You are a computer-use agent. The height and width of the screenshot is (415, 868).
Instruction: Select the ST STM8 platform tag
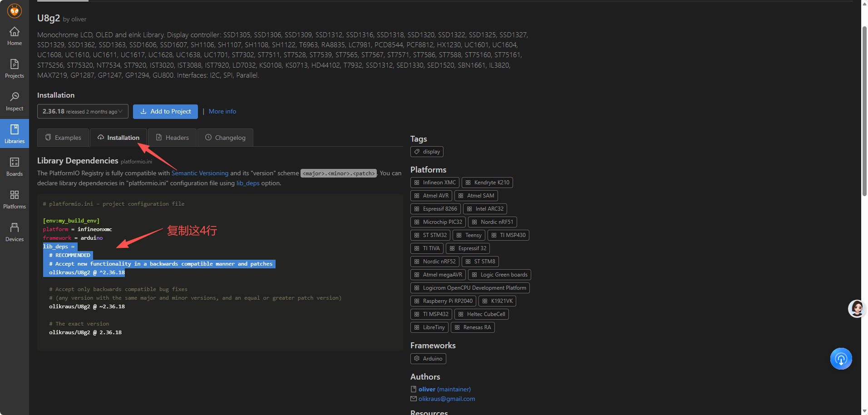pyautogui.click(x=480, y=262)
